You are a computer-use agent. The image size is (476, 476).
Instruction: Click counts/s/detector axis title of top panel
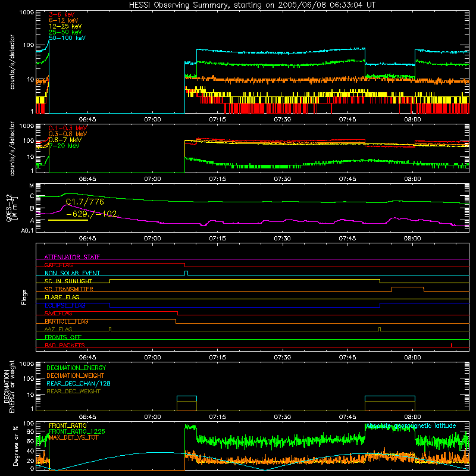[x=12, y=62]
